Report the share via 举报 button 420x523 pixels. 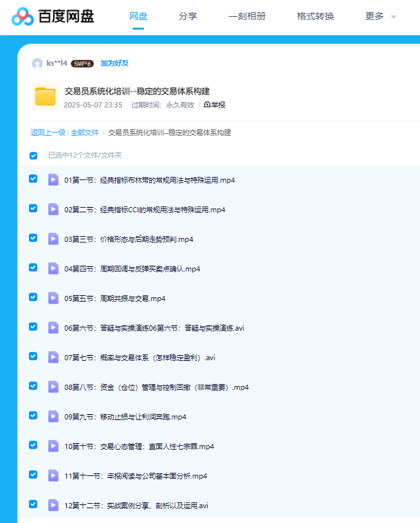(215, 105)
